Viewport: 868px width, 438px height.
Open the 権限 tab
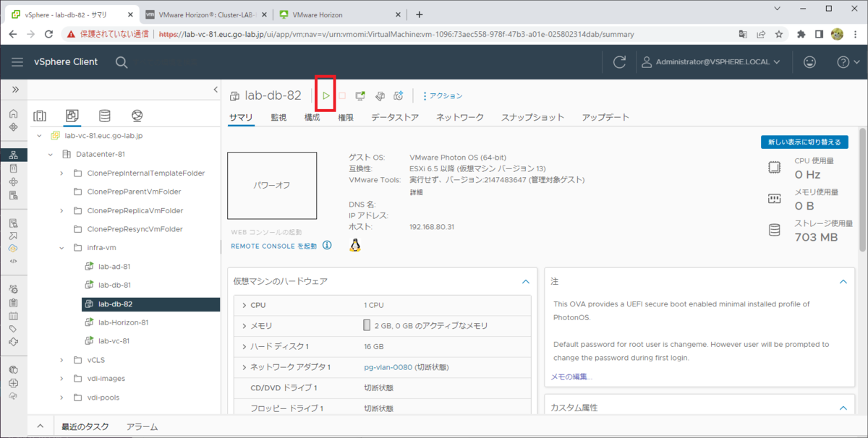(346, 117)
